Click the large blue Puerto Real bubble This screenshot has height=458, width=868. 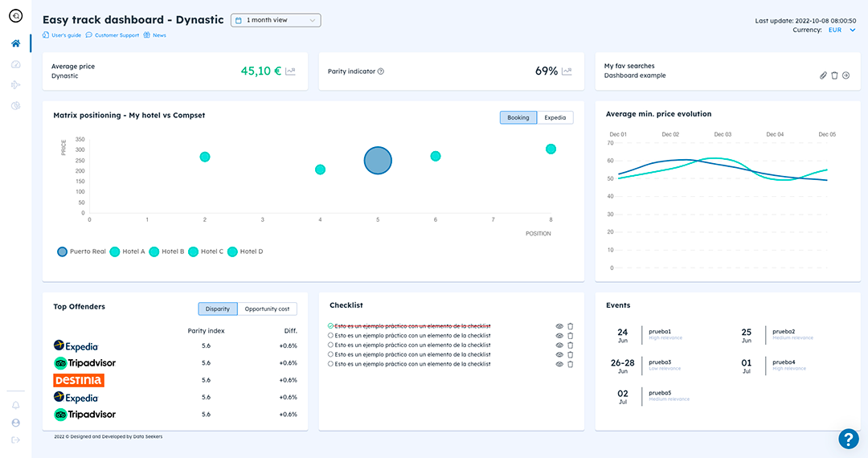click(378, 161)
